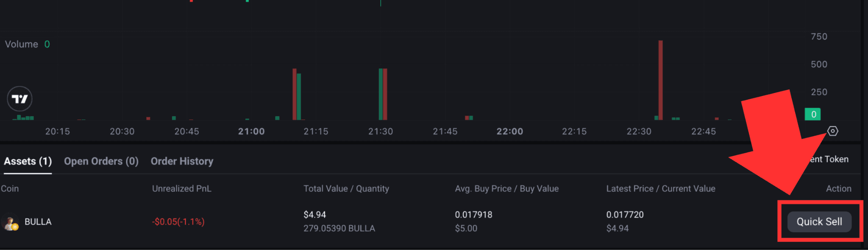
Task: Select the 22:00 time axis marker
Action: (510, 132)
